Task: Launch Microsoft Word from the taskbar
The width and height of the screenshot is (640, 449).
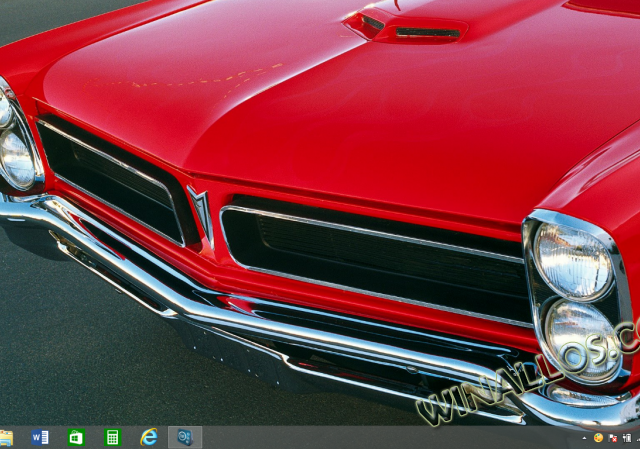Action: pyautogui.click(x=40, y=437)
